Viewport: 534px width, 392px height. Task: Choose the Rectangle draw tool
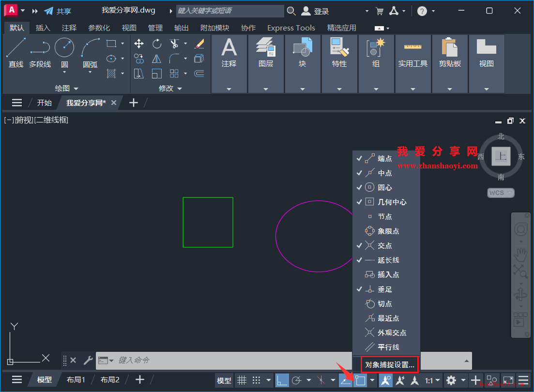[111, 44]
